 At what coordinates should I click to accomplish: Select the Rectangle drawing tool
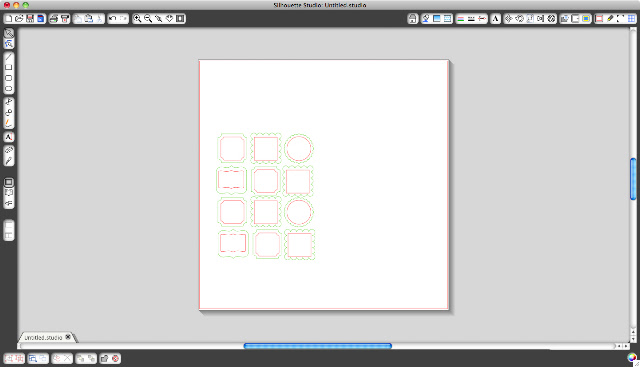(x=9, y=67)
